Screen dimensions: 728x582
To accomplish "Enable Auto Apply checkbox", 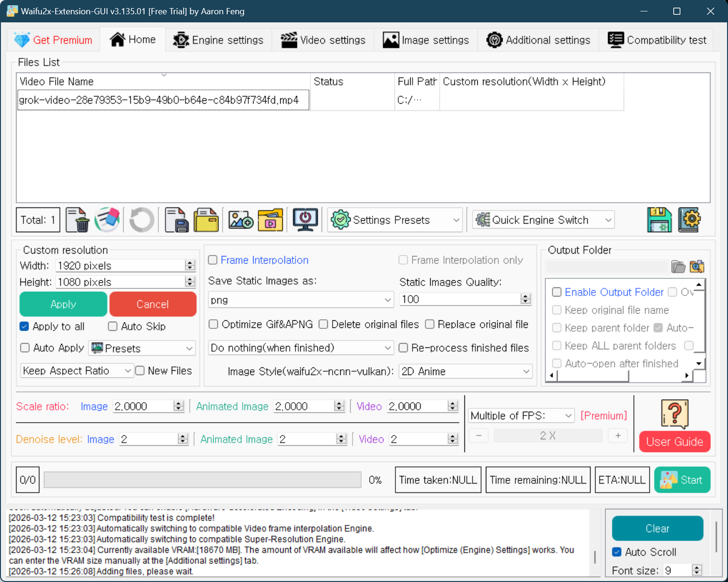I will [25, 348].
